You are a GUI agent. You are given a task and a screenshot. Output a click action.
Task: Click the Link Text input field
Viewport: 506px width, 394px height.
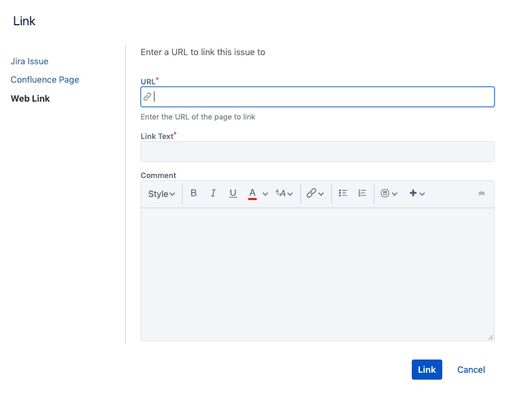point(317,151)
